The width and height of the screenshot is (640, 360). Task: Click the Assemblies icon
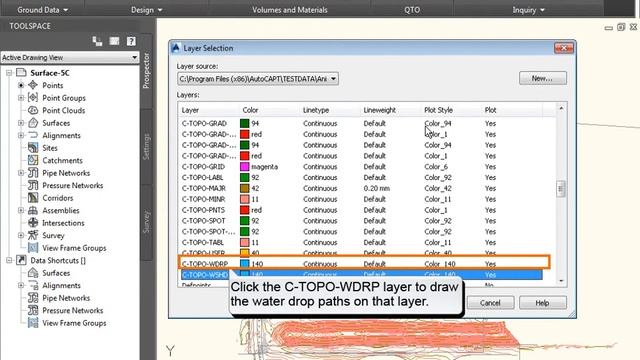(33, 210)
